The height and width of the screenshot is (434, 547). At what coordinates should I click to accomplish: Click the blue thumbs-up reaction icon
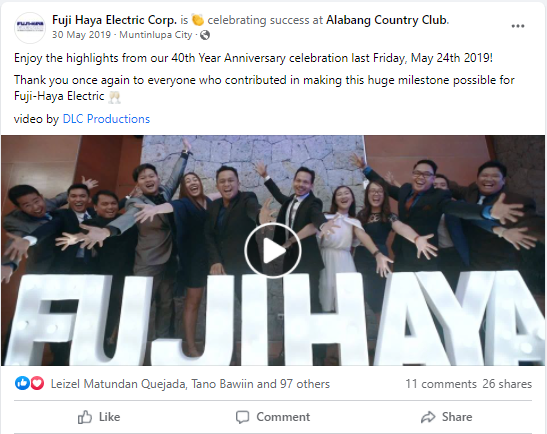[x=22, y=383]
